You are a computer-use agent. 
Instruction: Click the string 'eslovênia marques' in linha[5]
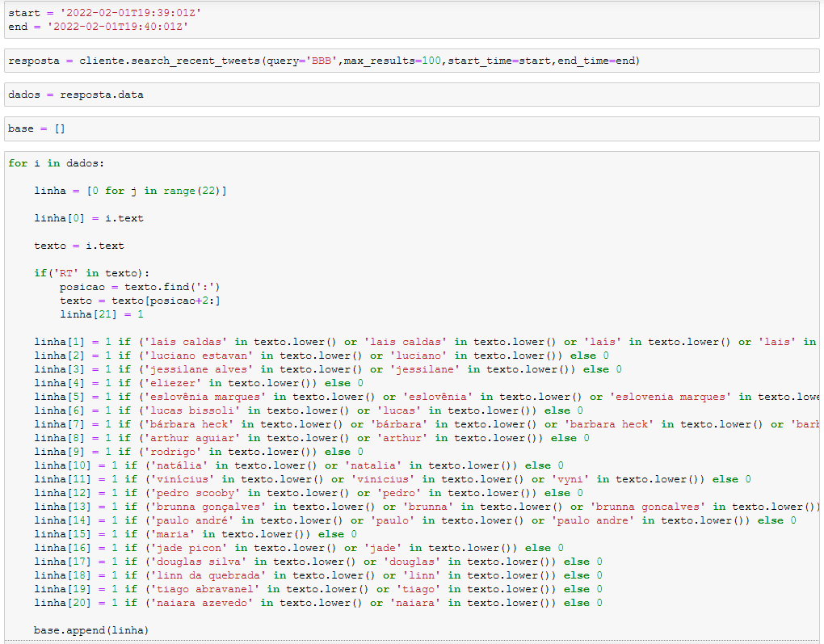205,397
